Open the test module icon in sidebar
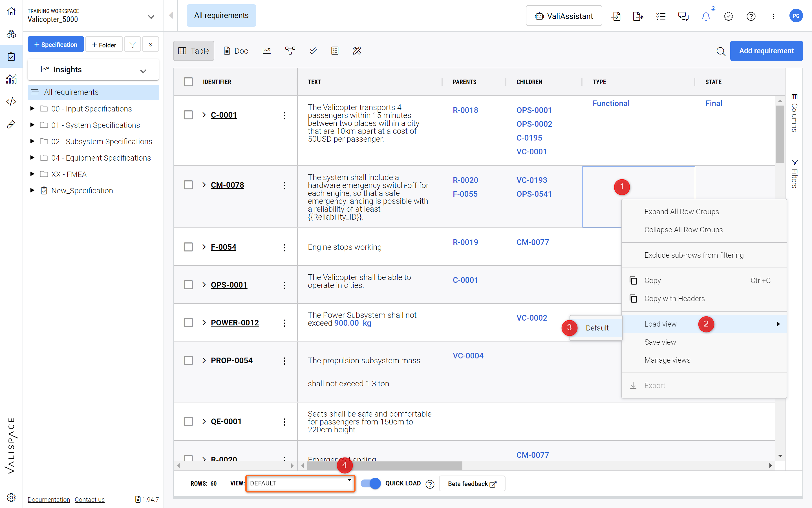Viewport: 812px width, 508px height. 11,124
